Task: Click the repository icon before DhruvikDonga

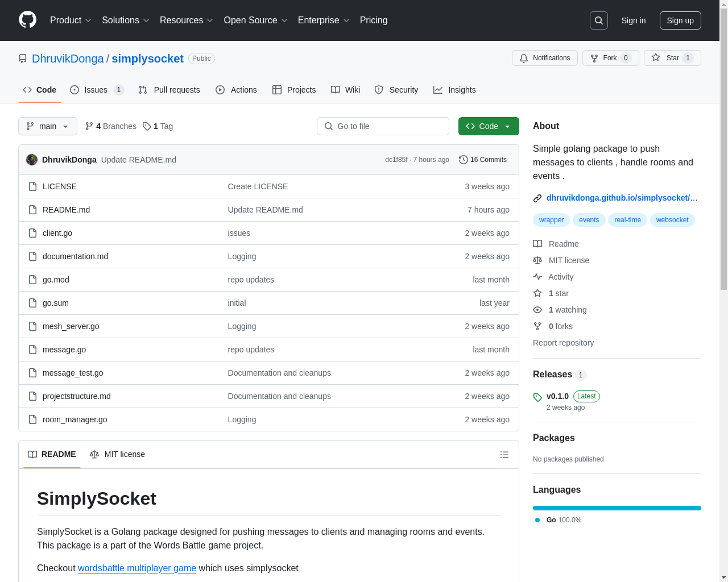Action: tap(23, 59)
